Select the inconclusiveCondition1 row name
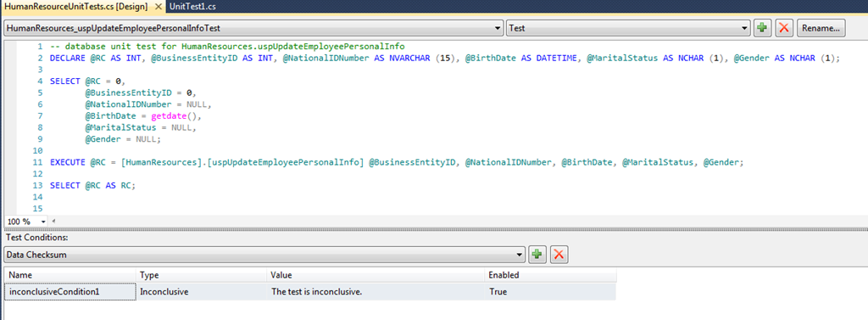868x320 pixels. coord(70,291)
